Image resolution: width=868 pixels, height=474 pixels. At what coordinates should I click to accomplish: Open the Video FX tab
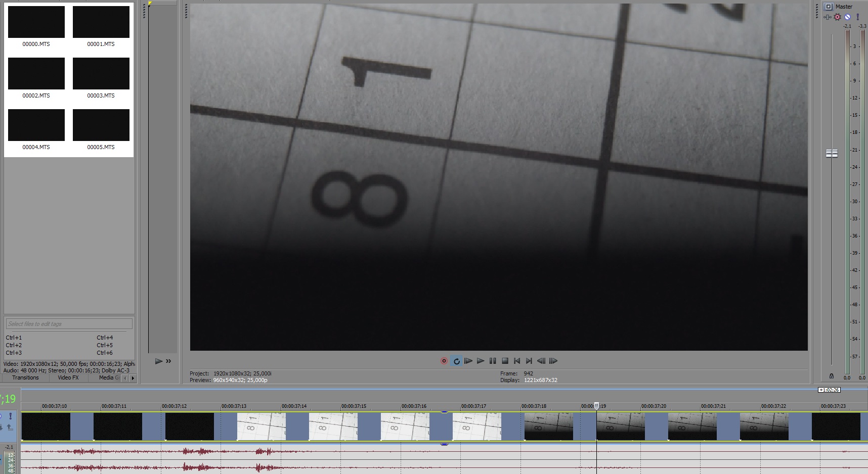click(68, 377)
